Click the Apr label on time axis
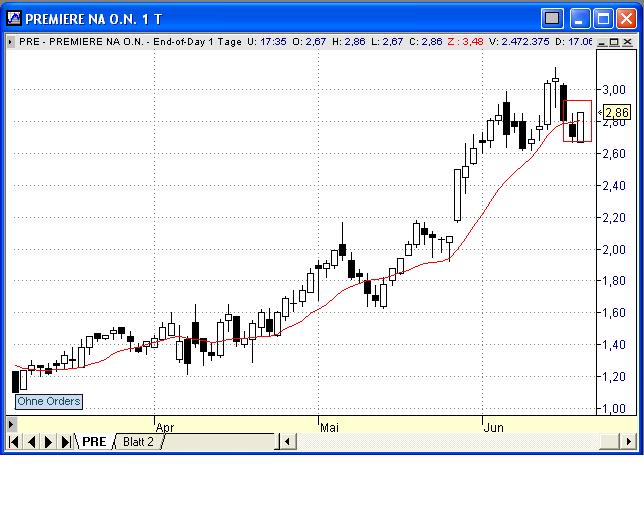 click(x=165, y=427)
